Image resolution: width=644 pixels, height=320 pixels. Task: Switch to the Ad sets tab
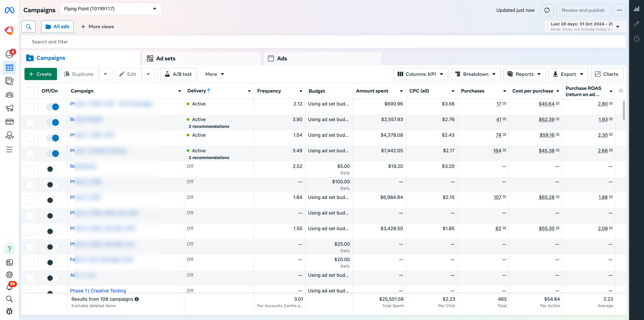pos(201,58)
